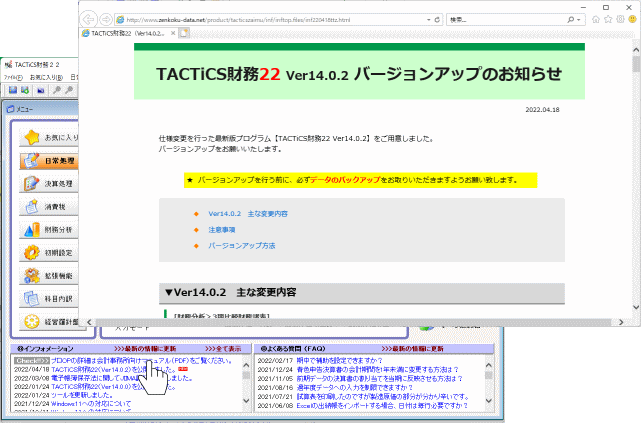Click >>>全て表示 in インフォメーション panel

tap(223, 349)
